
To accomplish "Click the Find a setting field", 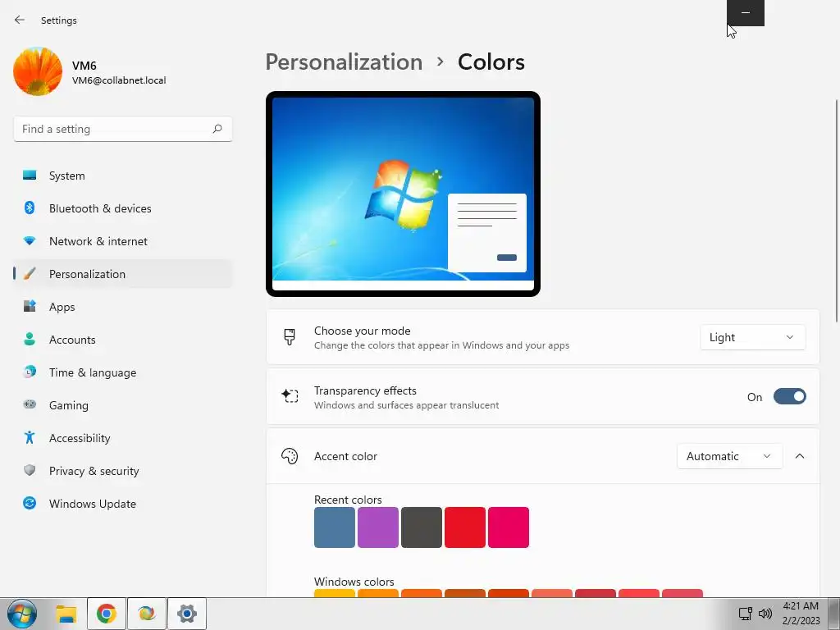I will [x=123, y=129].
